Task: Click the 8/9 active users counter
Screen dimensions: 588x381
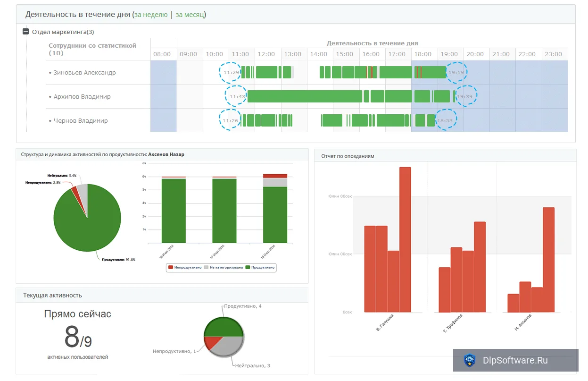Action: pyautogui.click(x=78, y=337)
